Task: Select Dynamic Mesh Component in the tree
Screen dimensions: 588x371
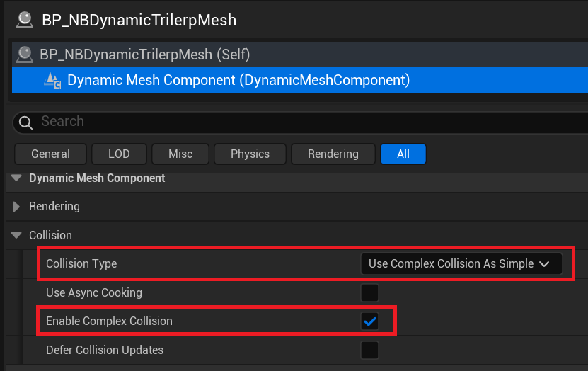Action: coord(300,80)
